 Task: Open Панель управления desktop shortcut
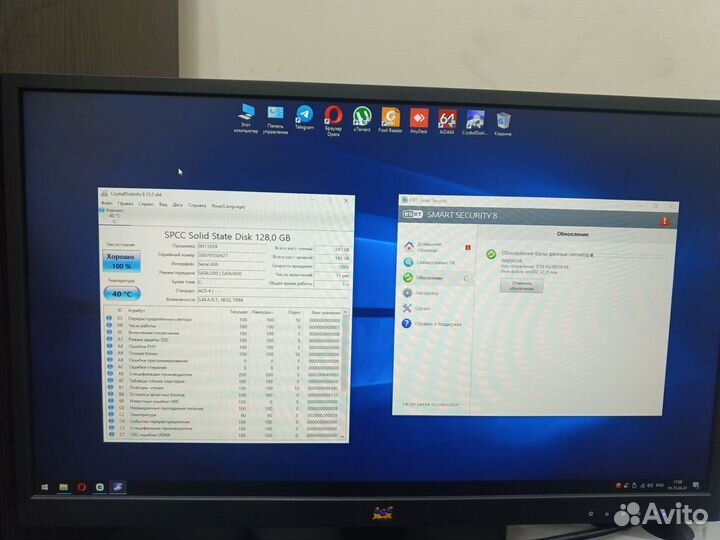(x=275, y=119)
